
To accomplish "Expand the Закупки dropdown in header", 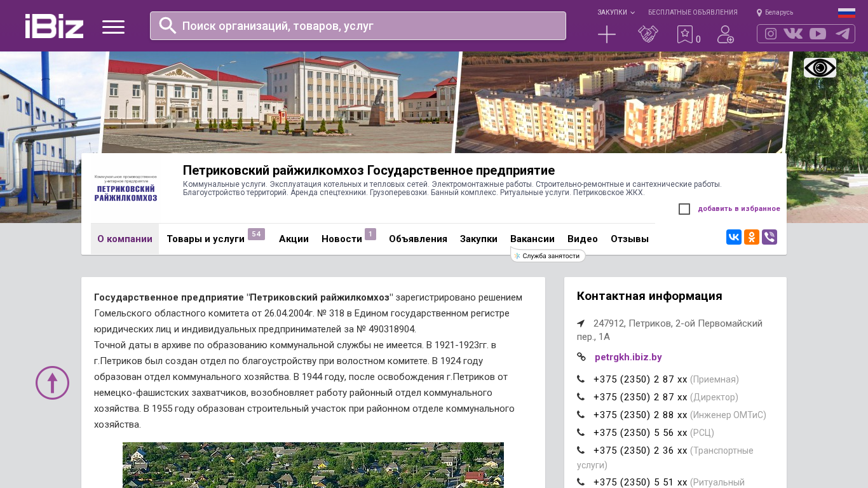I will pyautogui.click(x=616, y=13).
